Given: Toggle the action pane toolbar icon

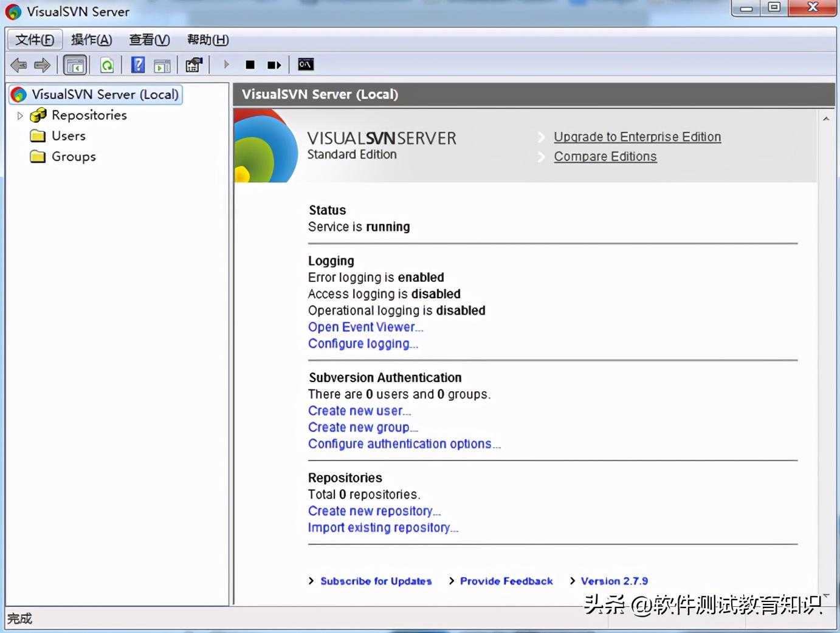Looking at the screenshot, I should [162, 66].
